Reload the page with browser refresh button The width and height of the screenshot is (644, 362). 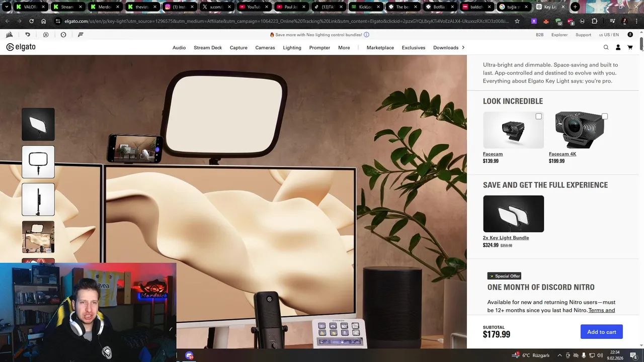pyautogui.click(x=31, y=21)
